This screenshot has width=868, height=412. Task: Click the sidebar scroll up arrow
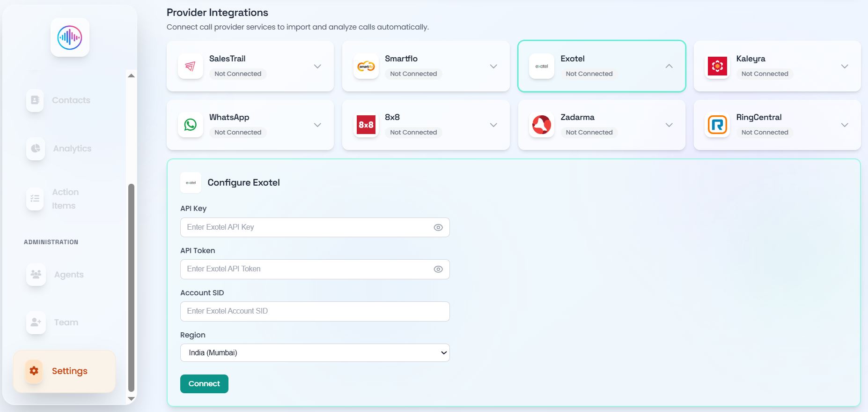(131, 75)
